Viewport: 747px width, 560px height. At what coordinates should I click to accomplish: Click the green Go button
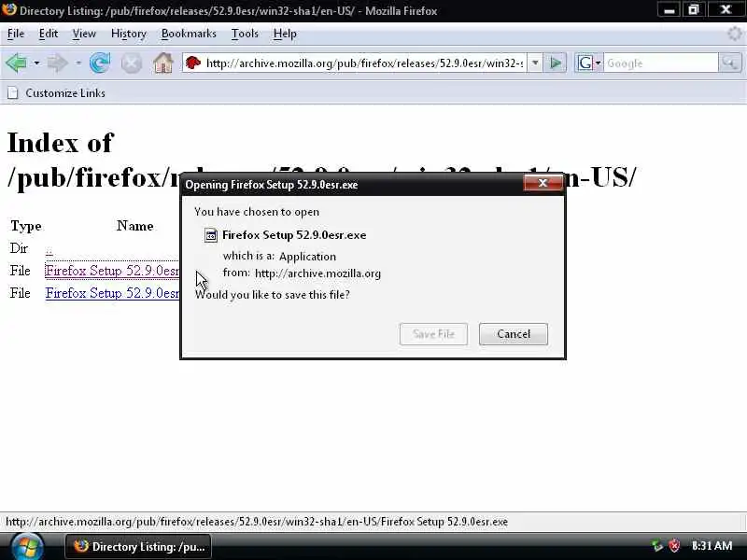click(x=555, y=63)
